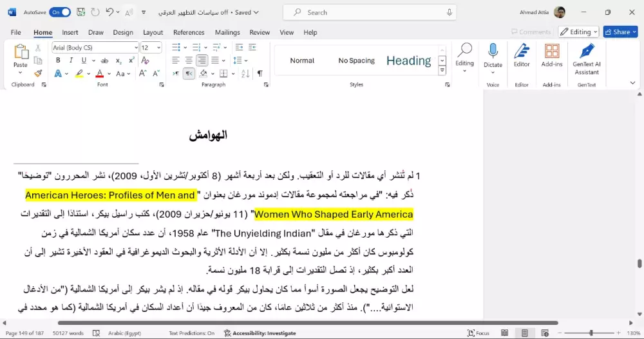
Task: Open the Layout tab
Action: pos(153,32)
